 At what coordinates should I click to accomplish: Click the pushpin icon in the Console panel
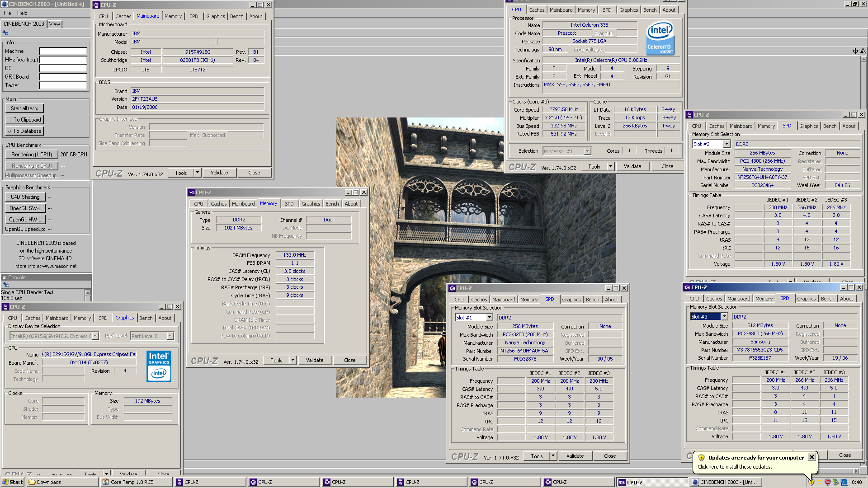[5, 285]
